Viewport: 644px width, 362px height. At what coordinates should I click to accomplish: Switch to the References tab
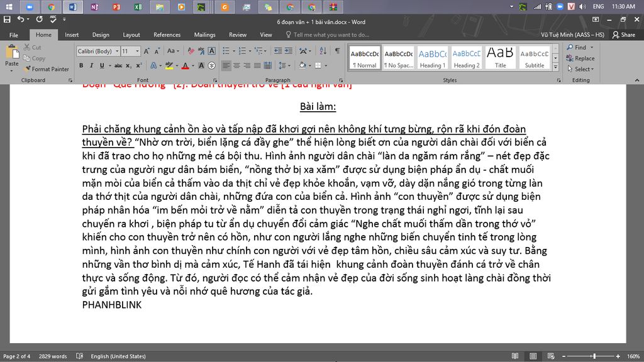pos(167,35)
